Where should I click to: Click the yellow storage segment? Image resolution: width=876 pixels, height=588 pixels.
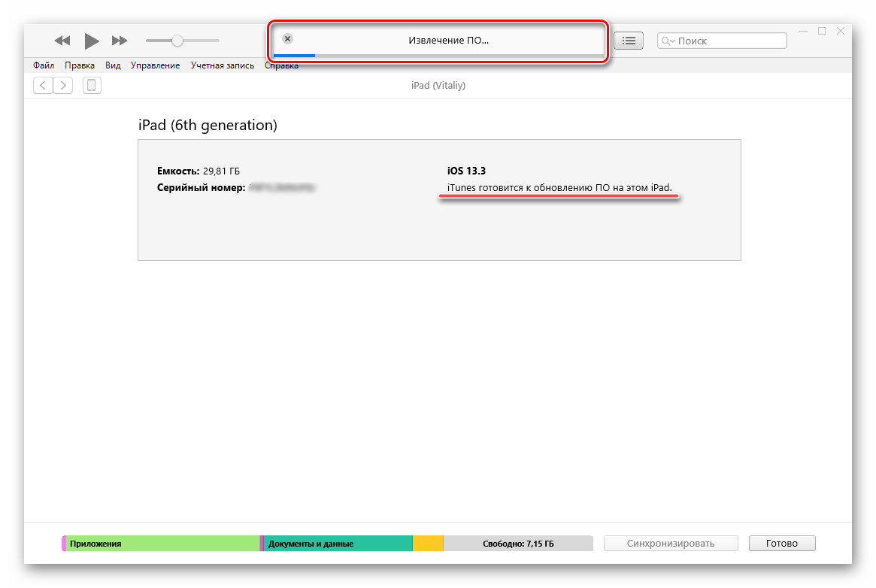coord(428,544)
